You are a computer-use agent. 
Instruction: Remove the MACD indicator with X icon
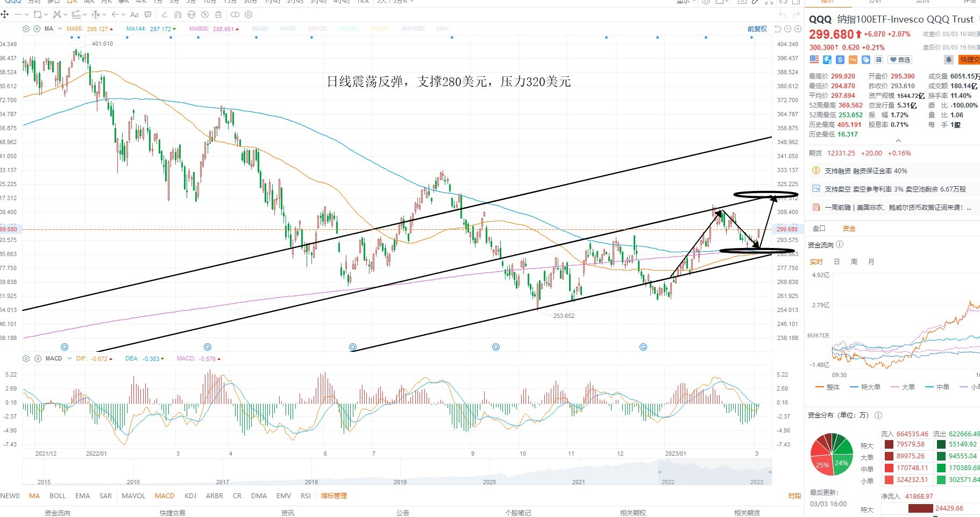[38, 358]
